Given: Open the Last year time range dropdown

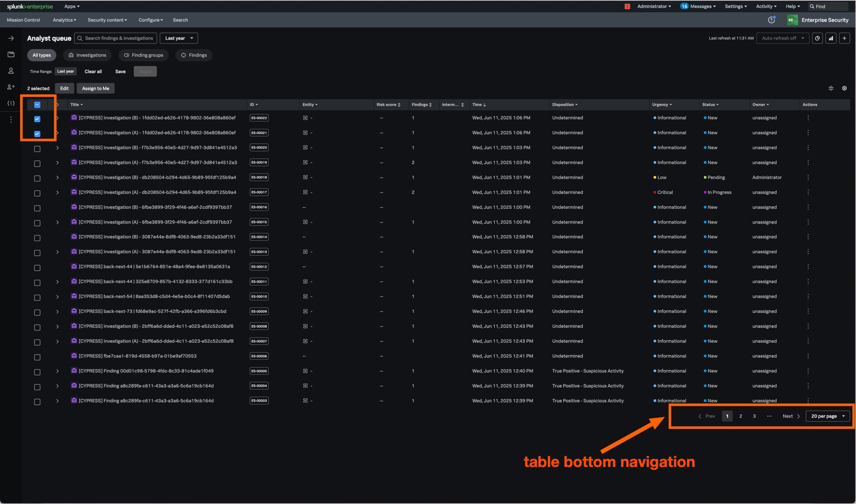Looking at the screenshot, I should point(178,38).
